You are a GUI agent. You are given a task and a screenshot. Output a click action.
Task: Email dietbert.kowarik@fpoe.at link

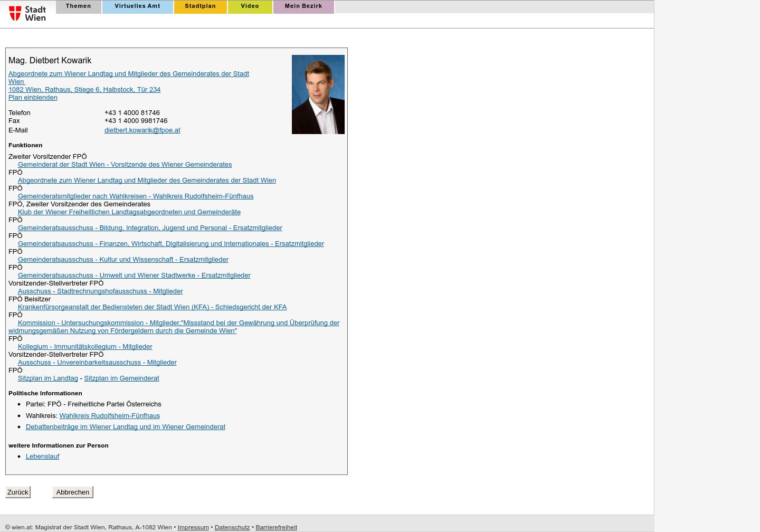(142, 130)
